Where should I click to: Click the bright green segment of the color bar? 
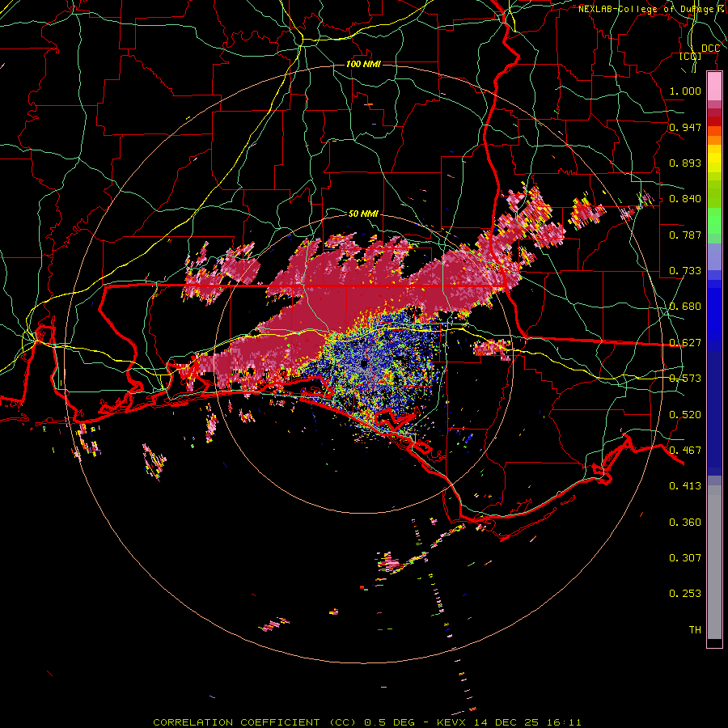714,221
